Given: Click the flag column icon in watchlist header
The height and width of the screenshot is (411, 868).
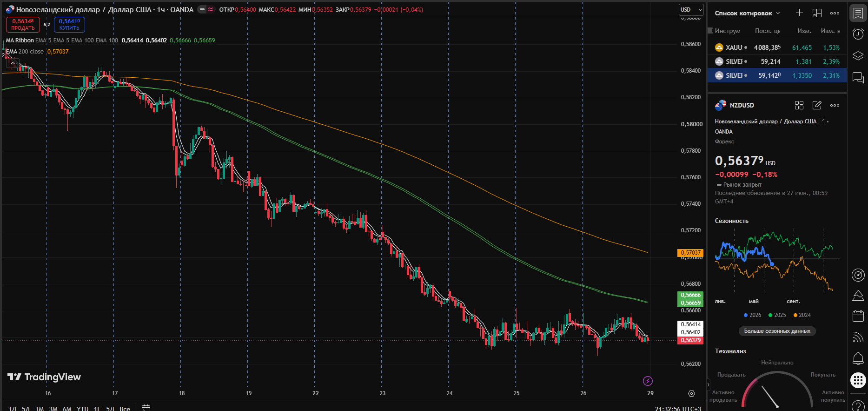Looking at the screenshot, I should pos(710,31).
